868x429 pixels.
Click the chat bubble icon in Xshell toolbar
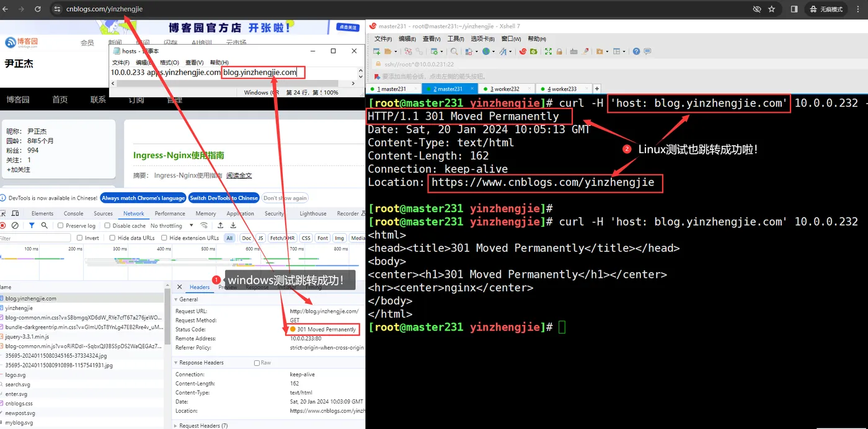point(647,51)
